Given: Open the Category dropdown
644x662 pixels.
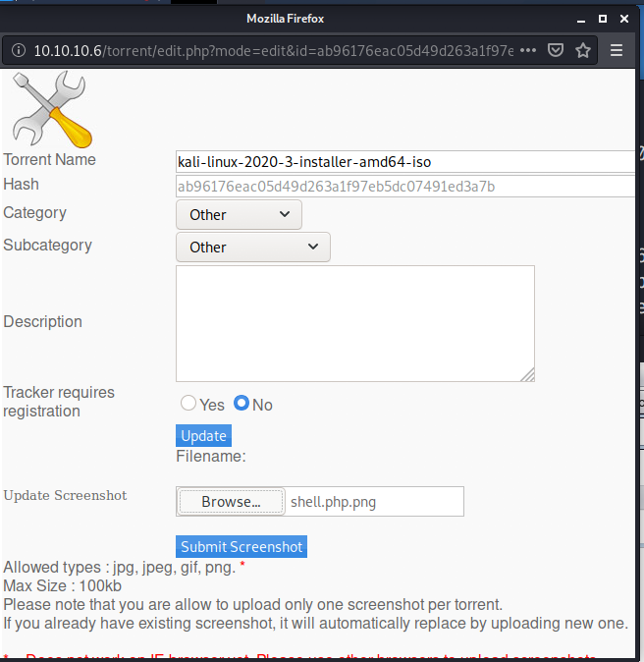Looking at the screenshot, I should tap(239, 215).
